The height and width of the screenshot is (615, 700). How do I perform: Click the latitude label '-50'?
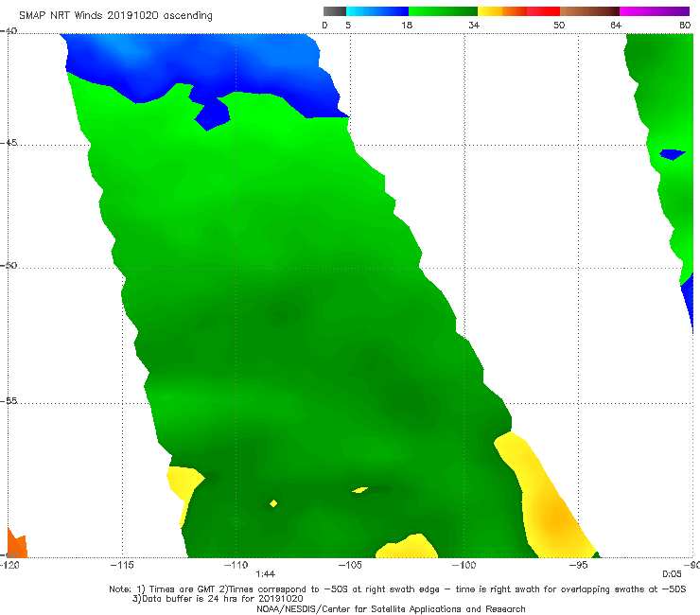[x=9, y=265]
